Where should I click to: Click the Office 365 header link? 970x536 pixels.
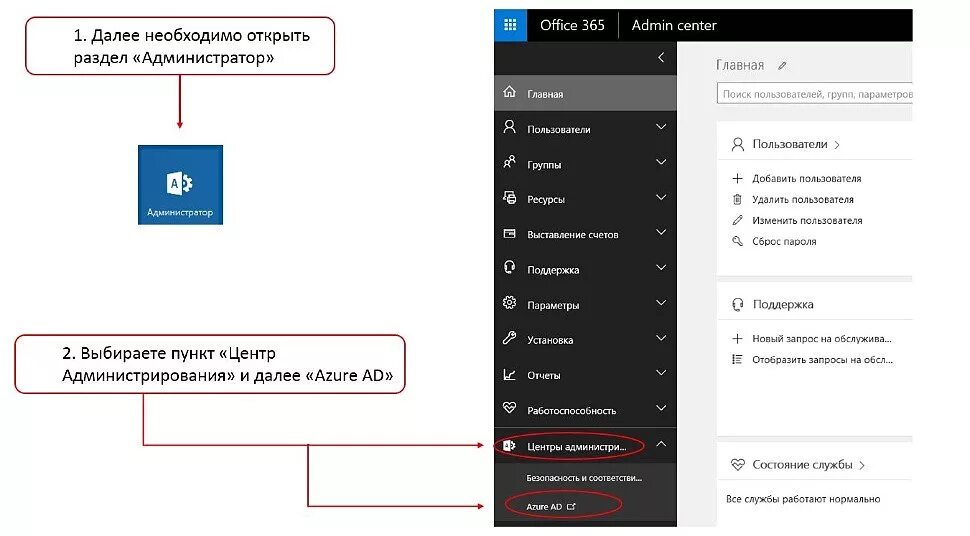tap(572, 25)
